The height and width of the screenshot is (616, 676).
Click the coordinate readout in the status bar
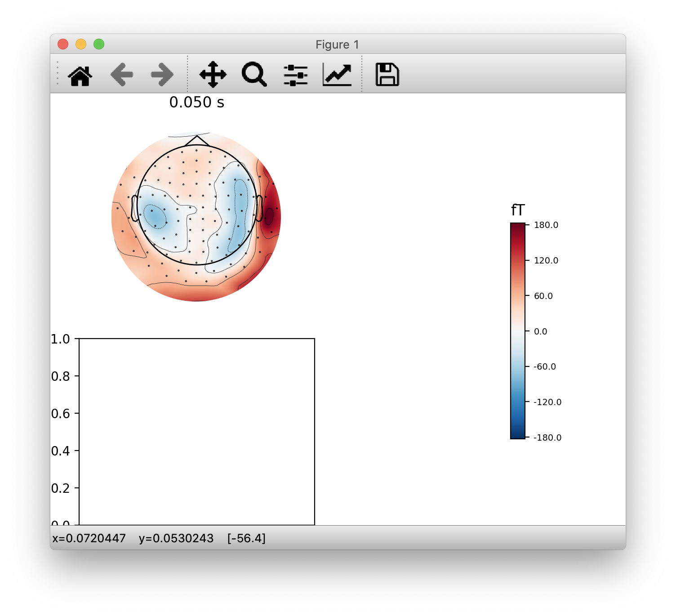pyautogui.click(x=157, y=538)
